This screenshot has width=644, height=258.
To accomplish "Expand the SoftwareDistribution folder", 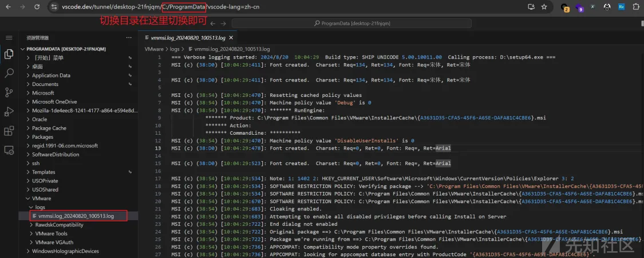I will pos(80,154).
